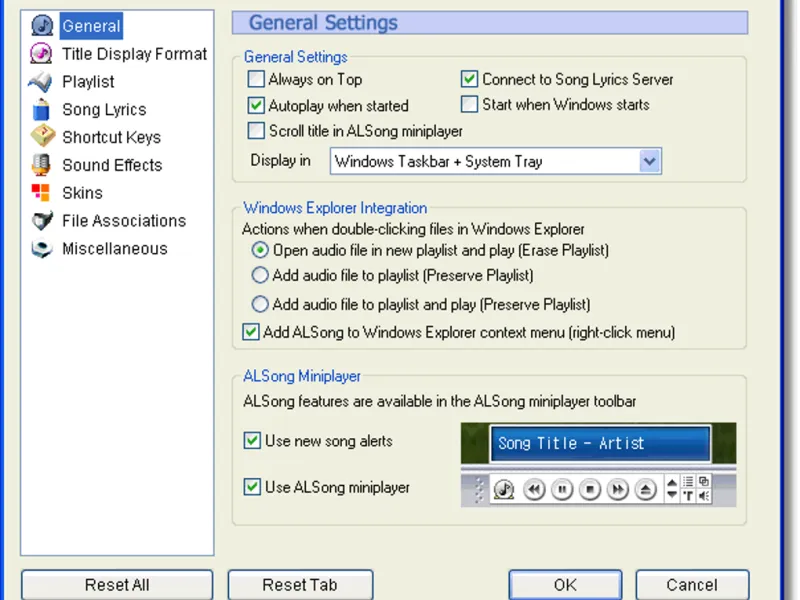Click the fast-forward button in miniplayer preview
Viewport: 800px width, 600px height.
(617, 490)
